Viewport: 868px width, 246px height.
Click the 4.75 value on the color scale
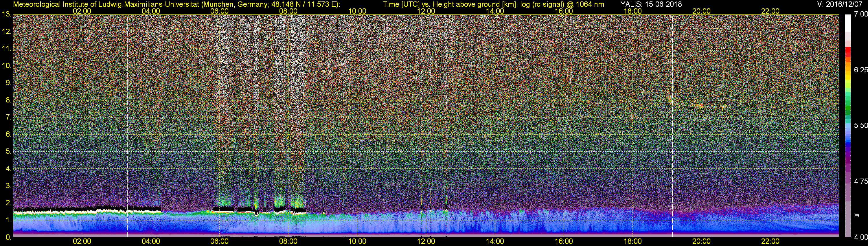coord(861,181)
